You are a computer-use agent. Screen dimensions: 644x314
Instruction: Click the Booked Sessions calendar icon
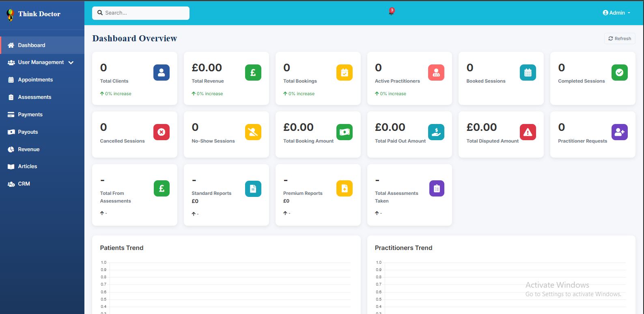click(528, 73)
